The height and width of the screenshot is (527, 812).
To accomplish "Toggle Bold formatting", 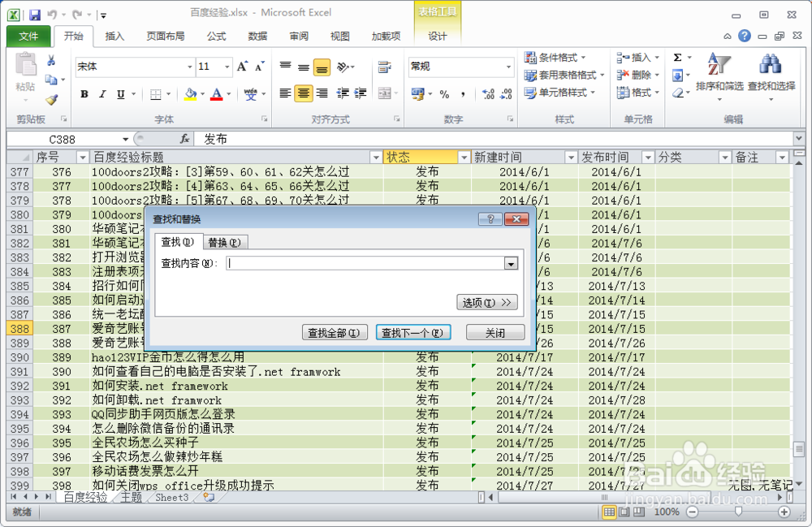I will click(x=84, y=94).
